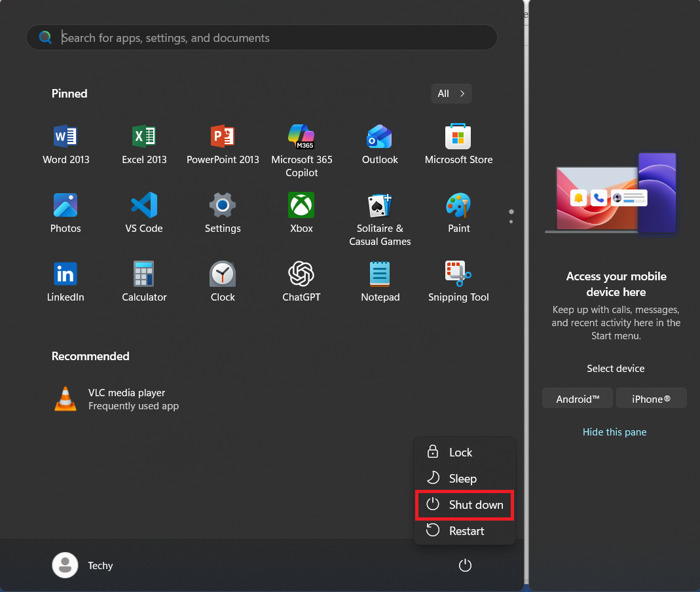The image size is (700, 592).
Task: Select Shut down from power menu
Action: coord(465,505)
